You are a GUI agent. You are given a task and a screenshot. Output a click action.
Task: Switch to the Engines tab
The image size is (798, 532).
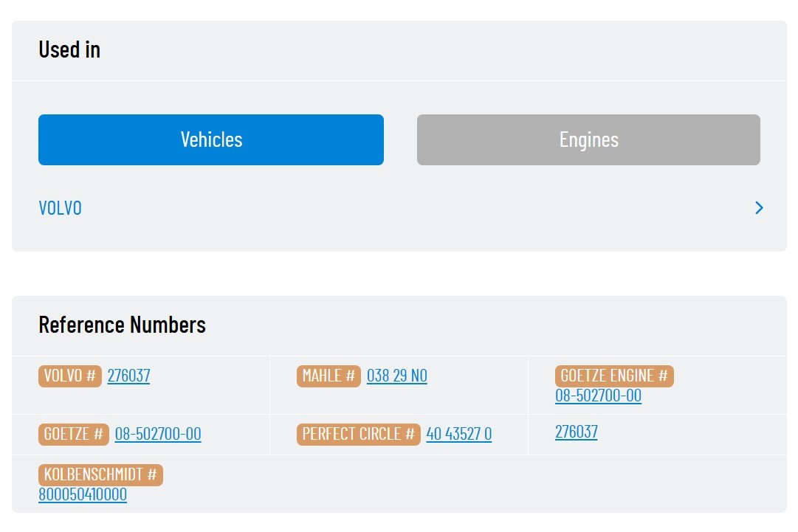tap(588, 139)
